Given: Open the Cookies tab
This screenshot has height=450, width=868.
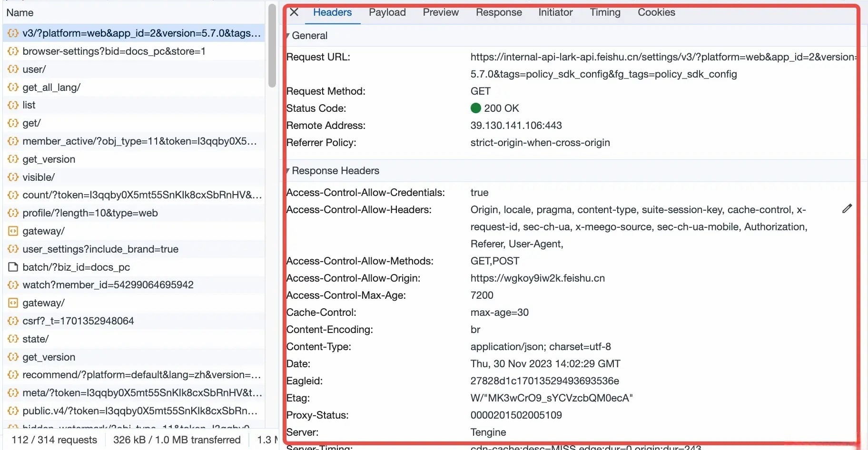Looking at the screenshot, I should click(x=656, y=12).
